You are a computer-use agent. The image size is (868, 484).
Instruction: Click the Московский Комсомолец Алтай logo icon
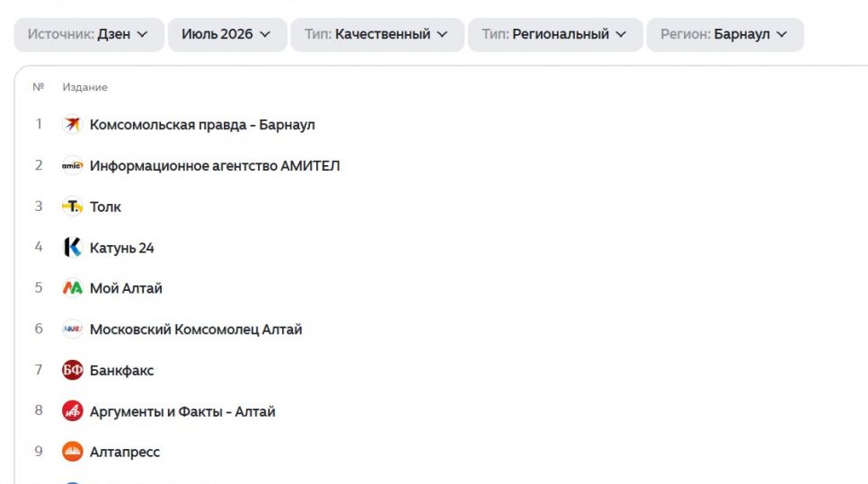(x=73, y=330)
